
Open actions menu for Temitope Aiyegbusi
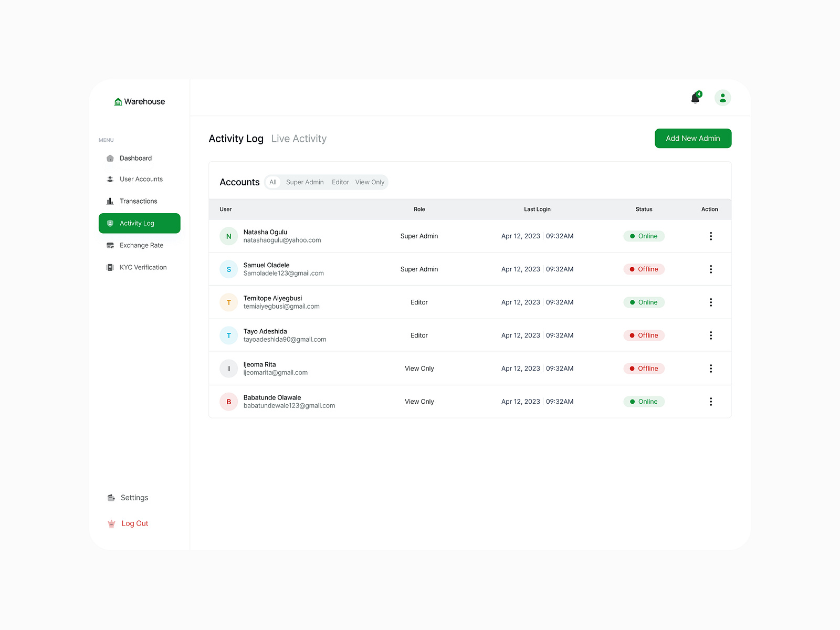pos(711,302)
